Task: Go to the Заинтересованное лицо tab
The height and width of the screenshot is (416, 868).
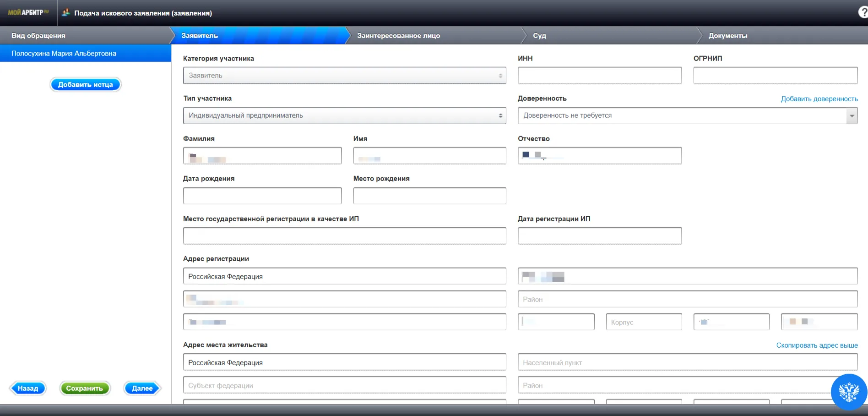Action: click(x=398, y=36)
